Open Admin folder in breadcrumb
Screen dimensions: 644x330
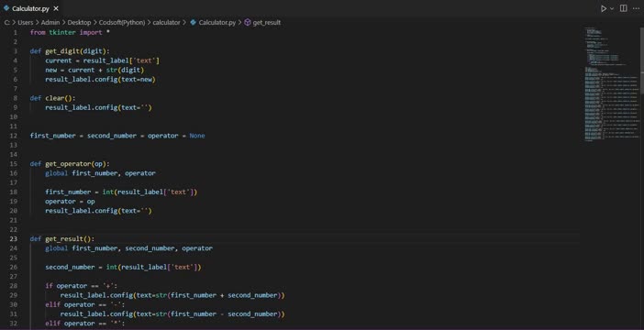(x=50, y=23)
